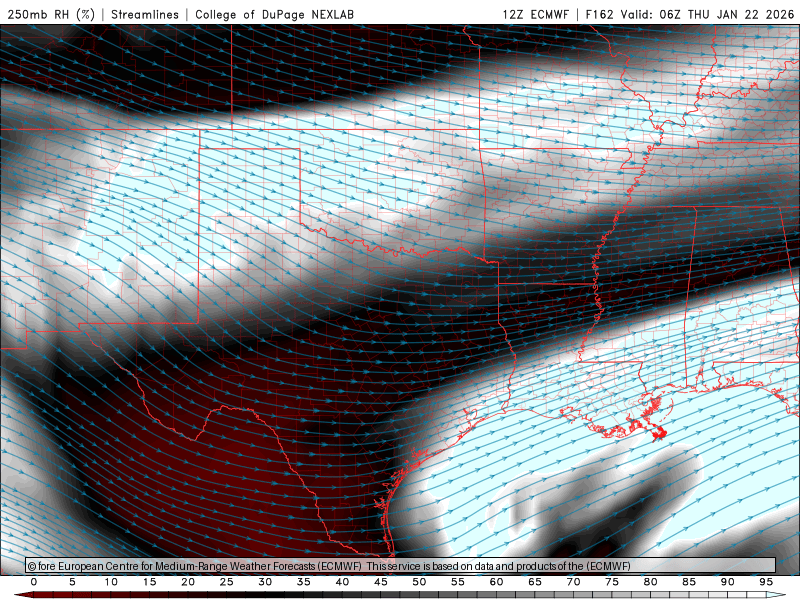Click the "45" humidity scale number
Screen dimensions: 800x600
[381, 582]
